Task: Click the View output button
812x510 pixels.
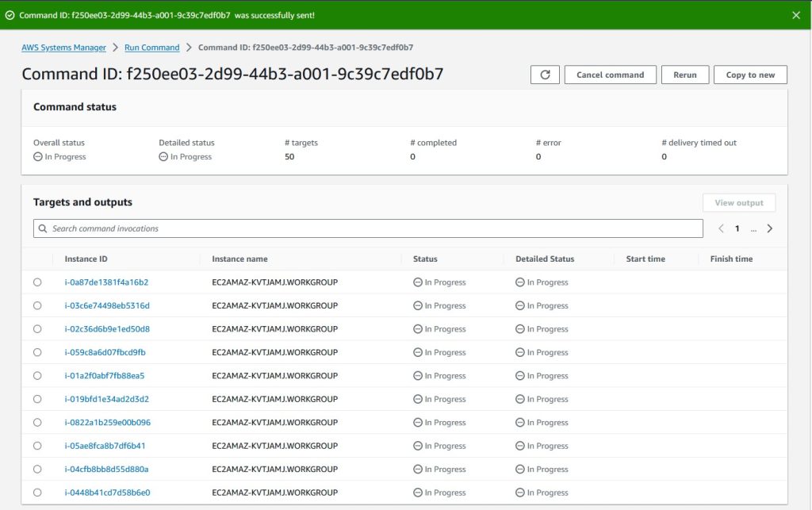Action: (x=739, y=202)
